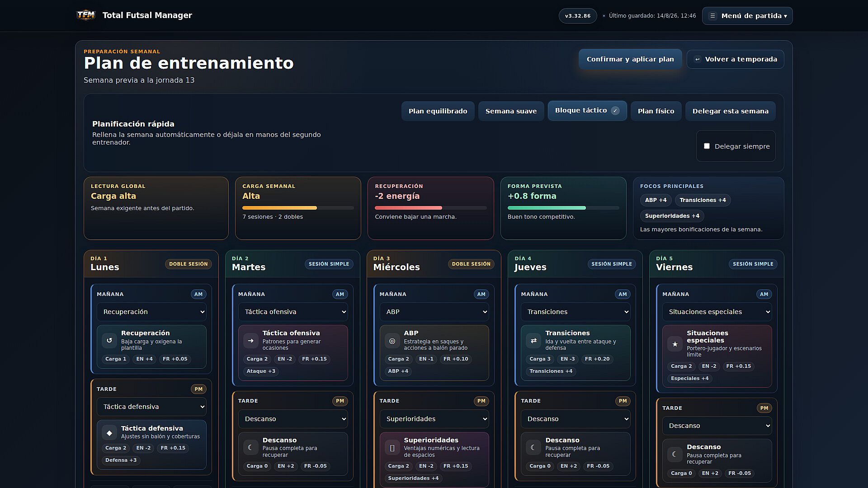Click Delegar esta semana
The width and height of the screenshot is (868, 488).
pyautogui.click(x=731, y=111)
